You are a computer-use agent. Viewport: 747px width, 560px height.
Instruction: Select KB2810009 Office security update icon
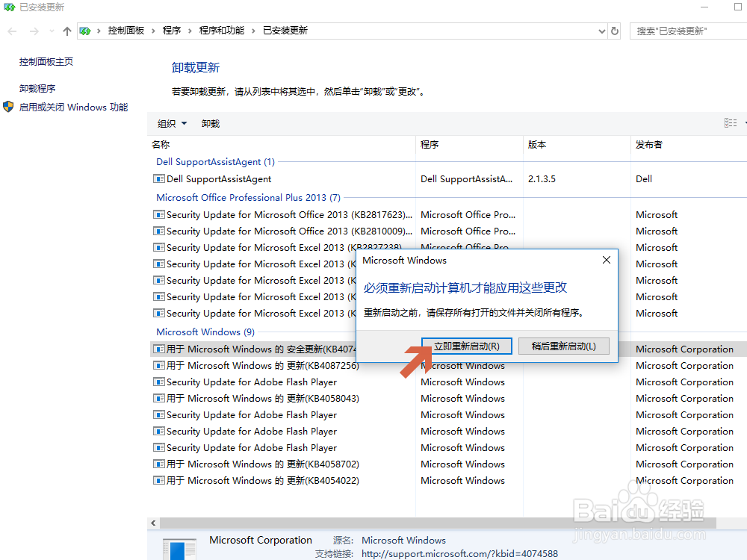click(x=158, y=231)
